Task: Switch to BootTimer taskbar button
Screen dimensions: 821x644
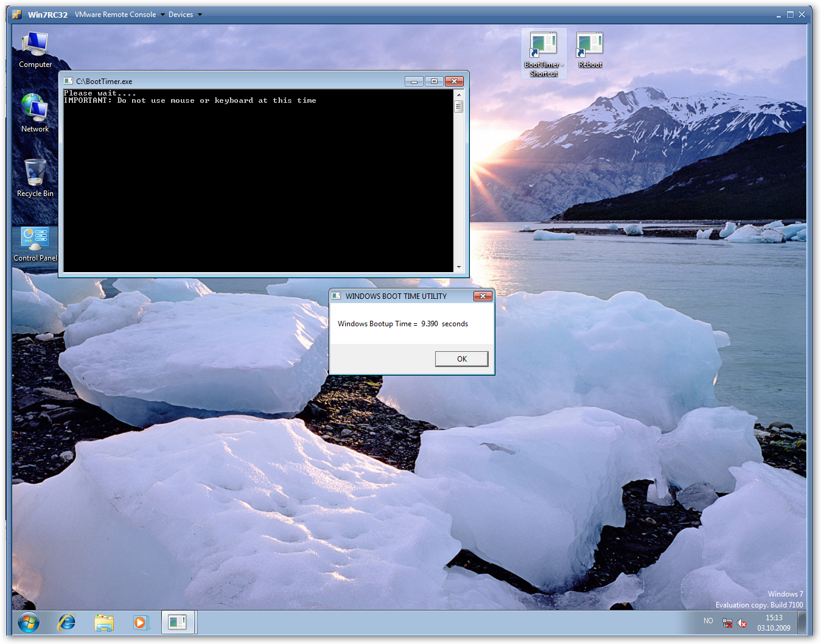Action: [x=178, y=623]
